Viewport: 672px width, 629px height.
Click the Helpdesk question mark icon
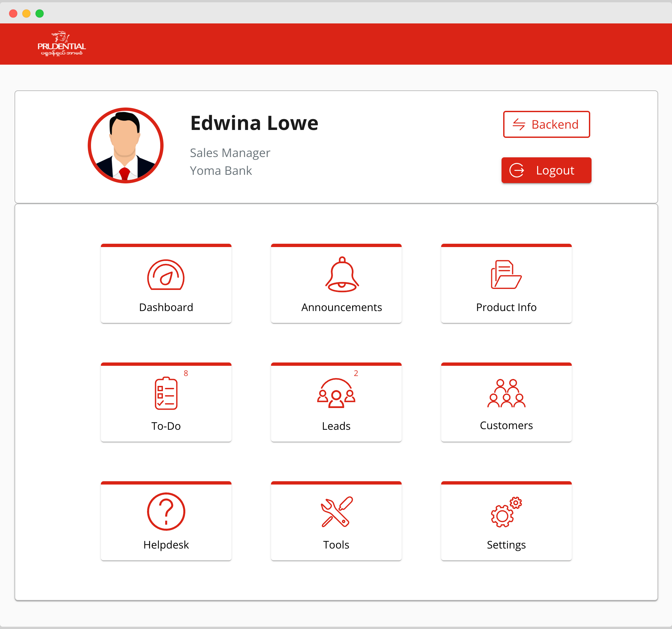166,512
